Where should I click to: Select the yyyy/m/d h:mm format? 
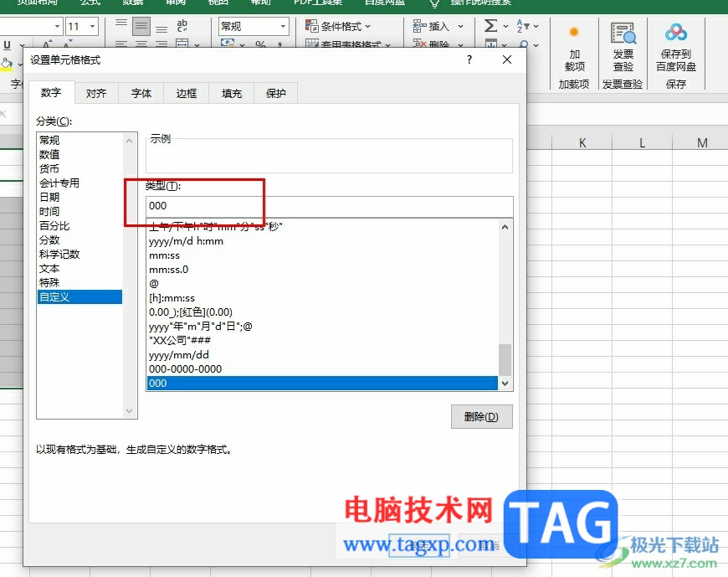pyautogui.click(x=323, y=241)
